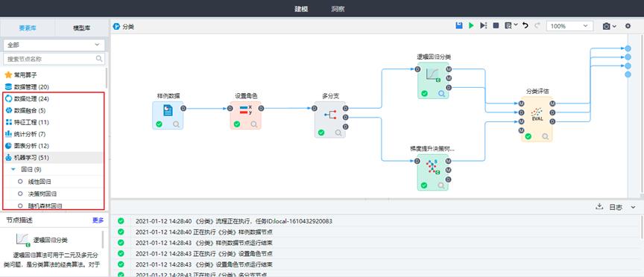Viewport: 644px width, 277px height.
Task: Click the magnifier on 逻辑回归分类 node
Action: tap(441, 94)
